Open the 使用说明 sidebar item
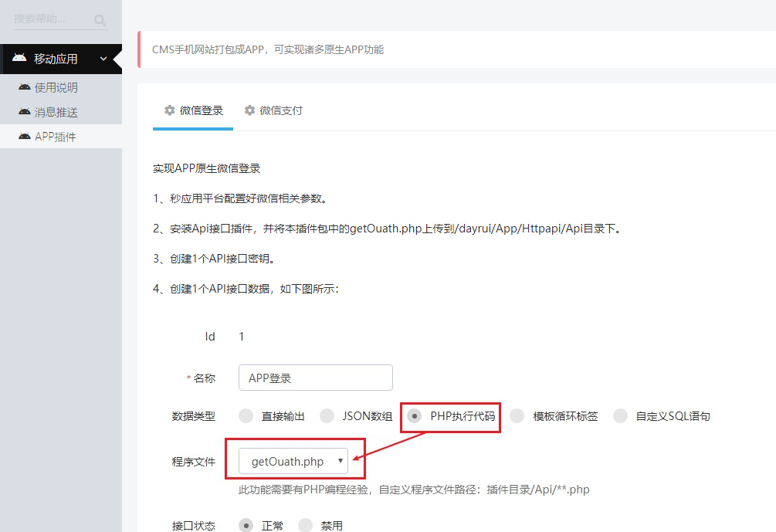Viewport: 776px width, 532px height. click(61, 87)
